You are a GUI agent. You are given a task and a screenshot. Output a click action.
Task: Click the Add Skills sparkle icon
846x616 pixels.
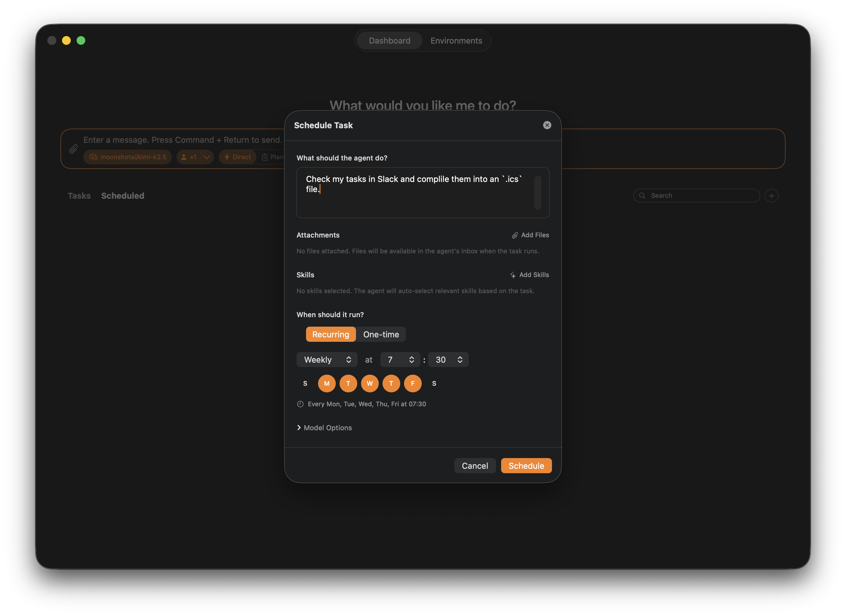tap(513, 275)
